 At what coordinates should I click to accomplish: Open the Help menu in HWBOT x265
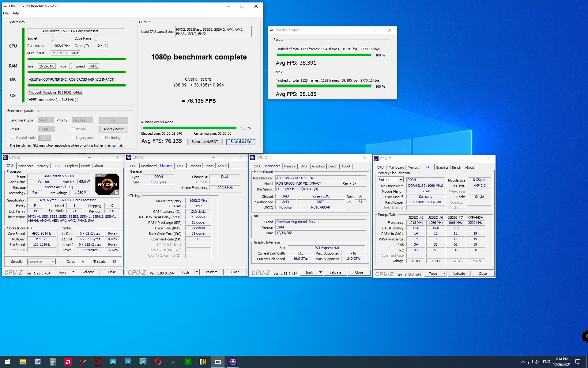tap(15, 13)
